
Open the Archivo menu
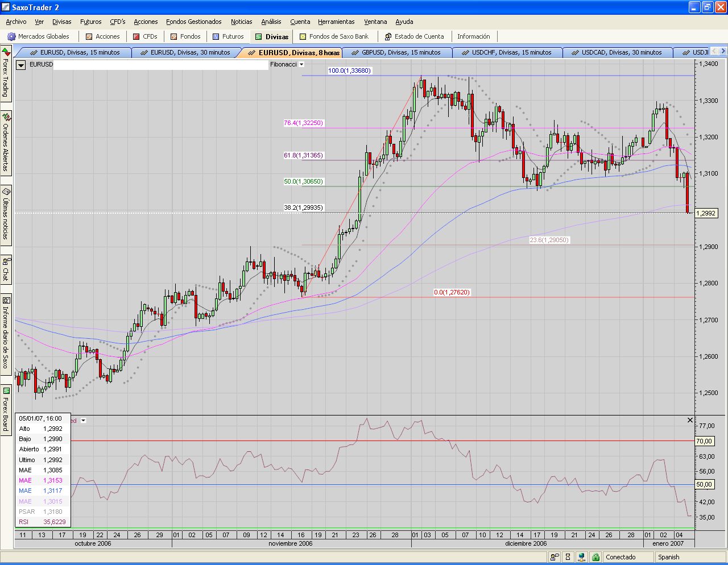[x=16, y=22]
